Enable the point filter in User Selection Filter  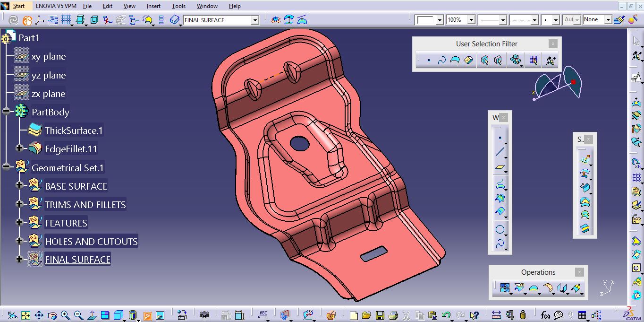coord(428,60)
